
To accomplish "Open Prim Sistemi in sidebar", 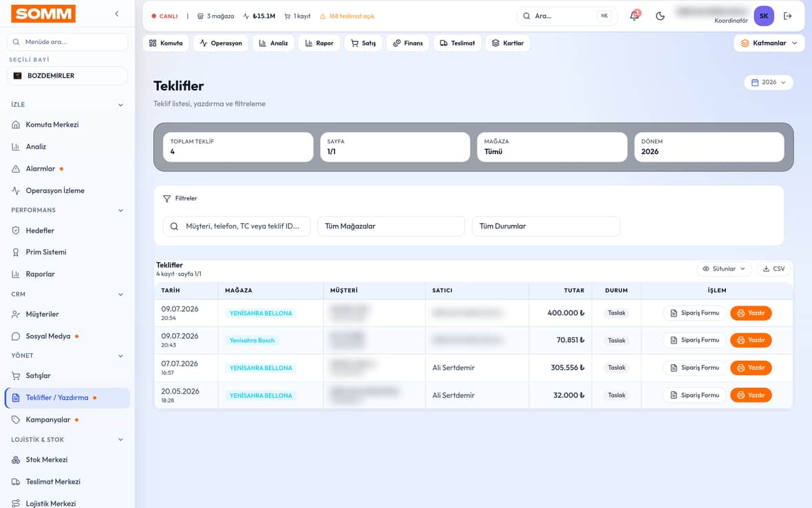I will point(67,252).
